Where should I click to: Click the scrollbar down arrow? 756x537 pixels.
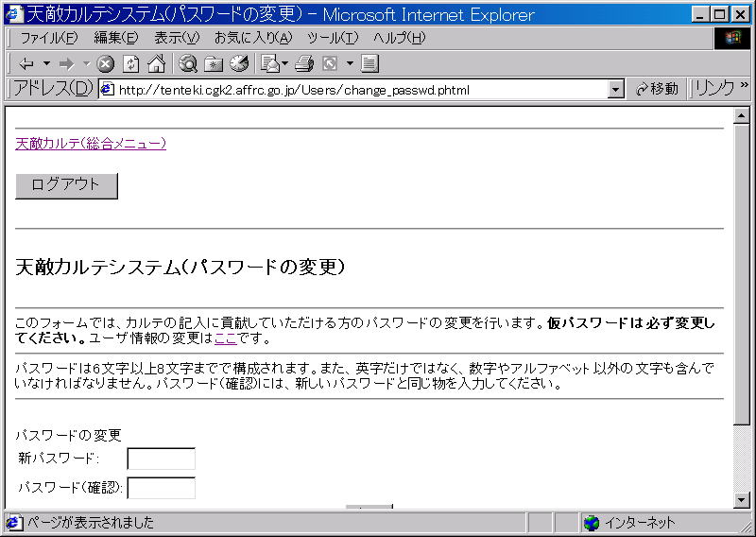click(742, 500)
